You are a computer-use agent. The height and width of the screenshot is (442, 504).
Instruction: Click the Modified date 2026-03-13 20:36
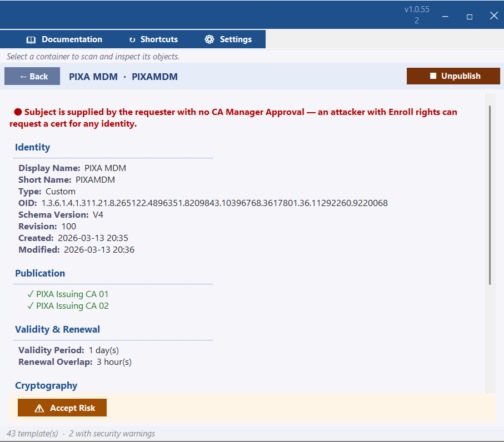[x=99, y=249]
